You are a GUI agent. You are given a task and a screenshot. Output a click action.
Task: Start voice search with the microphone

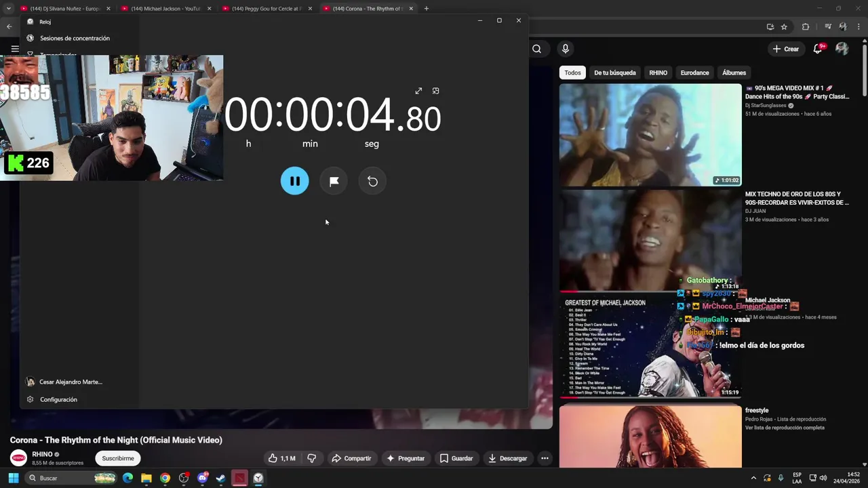click(x=566, y=49)
